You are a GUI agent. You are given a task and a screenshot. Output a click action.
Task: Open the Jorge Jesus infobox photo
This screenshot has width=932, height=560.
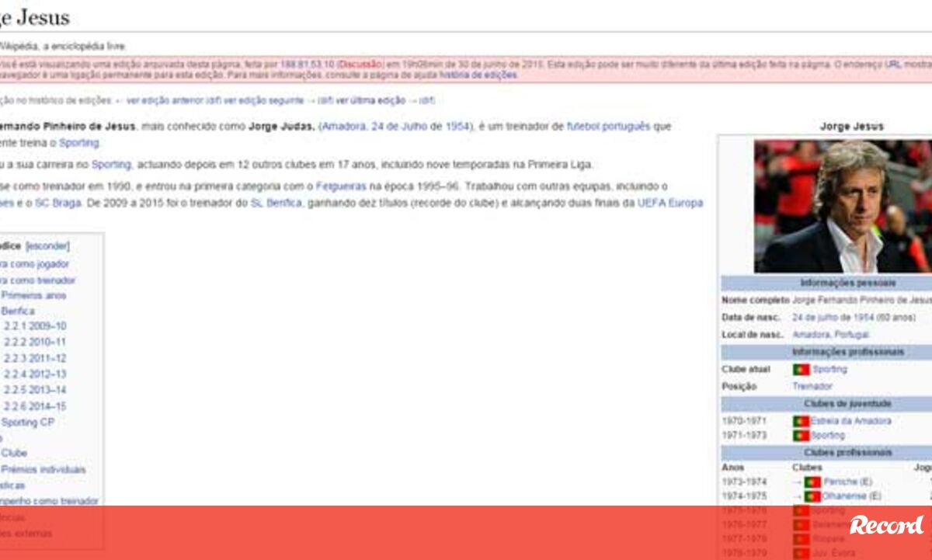843,206
